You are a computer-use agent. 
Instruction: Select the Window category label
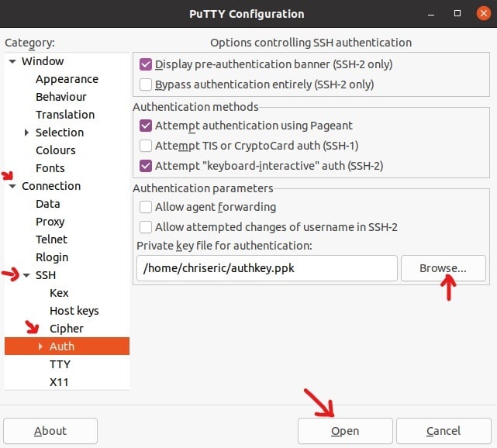point(43,61)
